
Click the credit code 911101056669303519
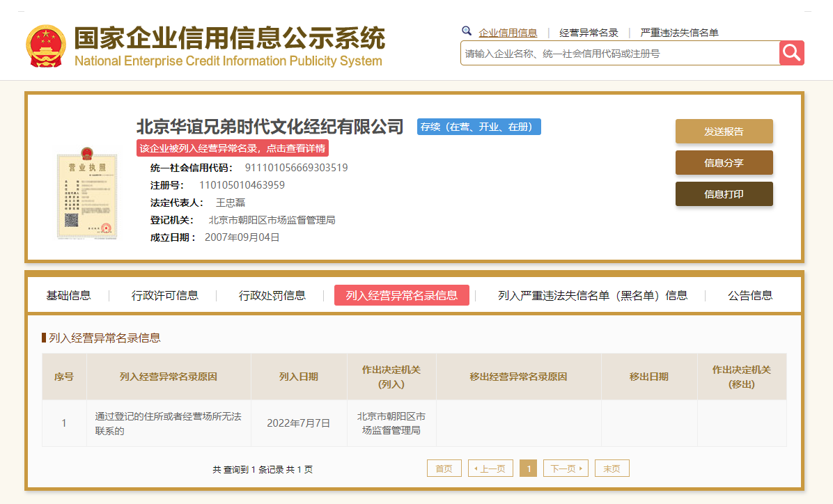point(297,168)
